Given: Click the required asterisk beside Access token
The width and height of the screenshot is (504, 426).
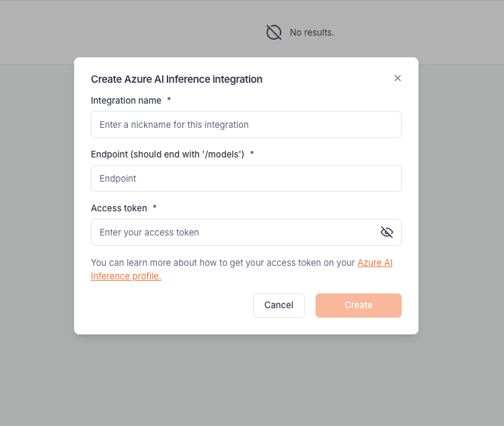Looking at the screenshot, I should click(x=155, y=207).
